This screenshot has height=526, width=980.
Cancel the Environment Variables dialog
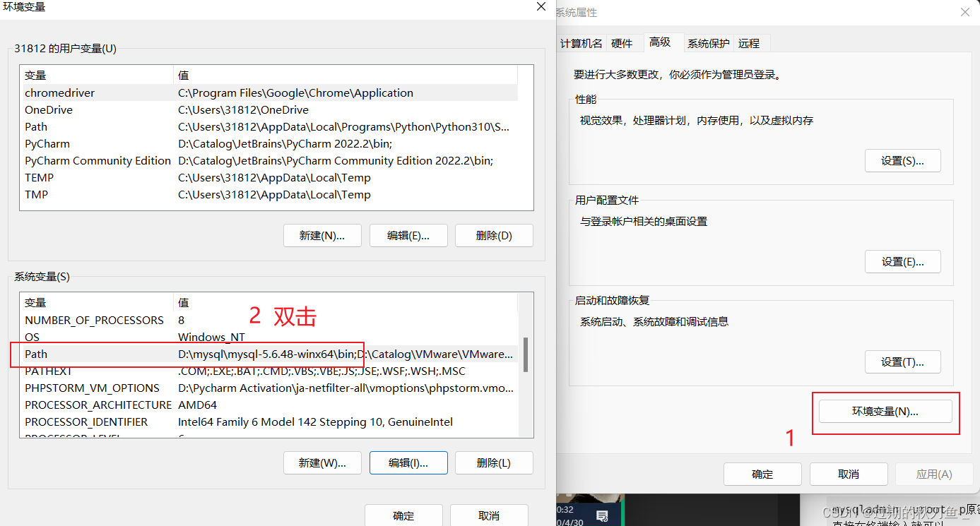click(489, 515)
